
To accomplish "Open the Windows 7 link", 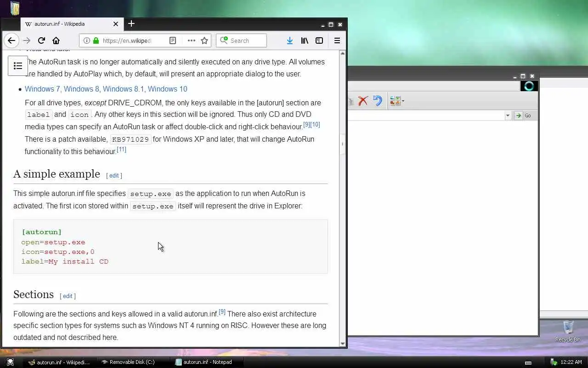I will 42,89.
